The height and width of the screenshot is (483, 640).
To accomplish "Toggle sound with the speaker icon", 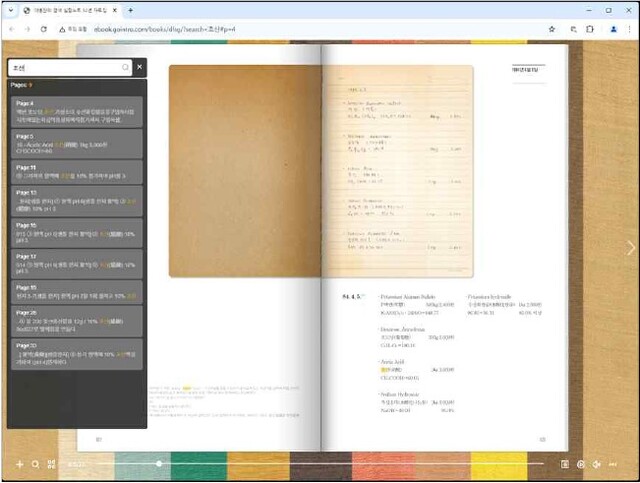I will tap(597, 464).
